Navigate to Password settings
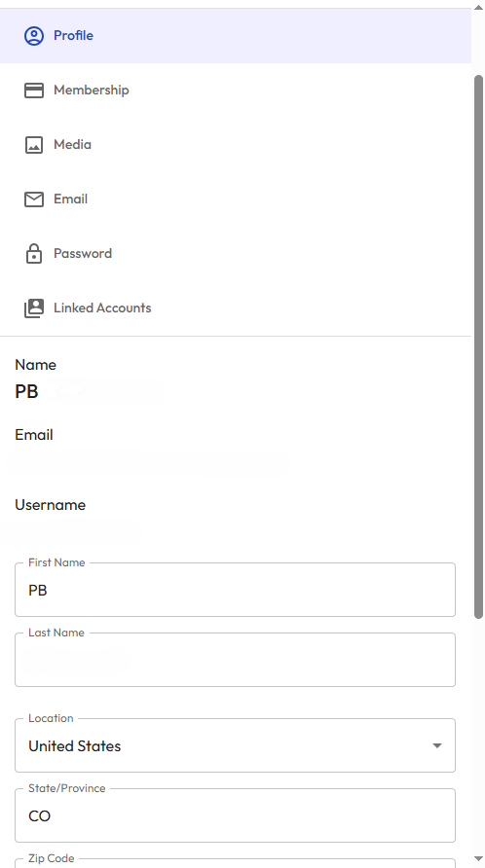Image resolution: width=485 pixels, height=868 pixels. [236, 254]
